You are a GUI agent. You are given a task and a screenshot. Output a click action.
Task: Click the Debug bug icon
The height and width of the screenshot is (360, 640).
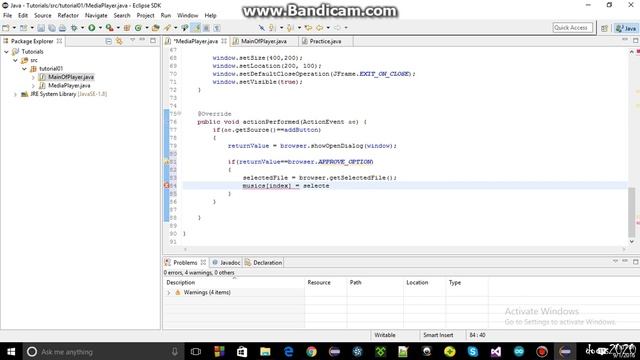click(74, 28)
